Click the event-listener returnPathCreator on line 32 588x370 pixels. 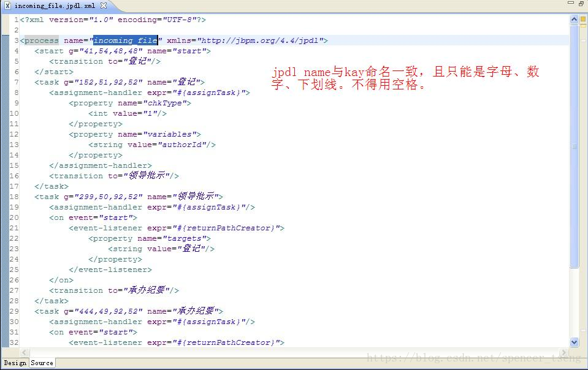tap(177, 342)
